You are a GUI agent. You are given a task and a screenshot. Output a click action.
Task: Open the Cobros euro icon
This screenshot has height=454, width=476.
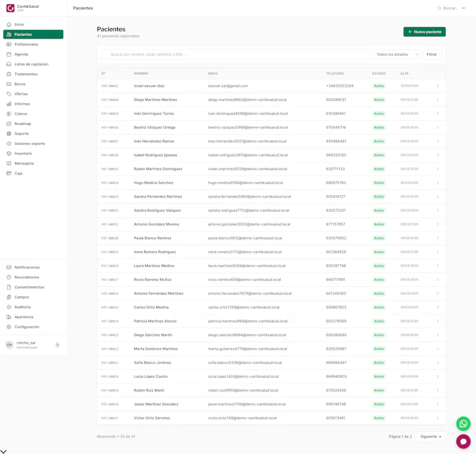pos(9,114)
